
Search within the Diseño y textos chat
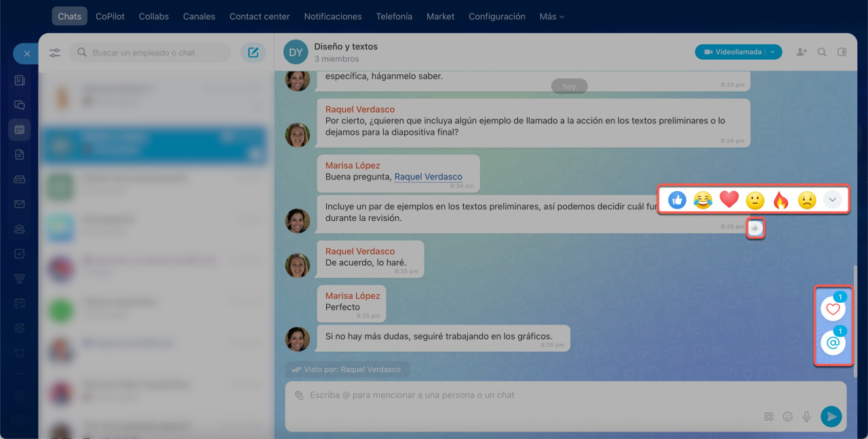(822, 52)
